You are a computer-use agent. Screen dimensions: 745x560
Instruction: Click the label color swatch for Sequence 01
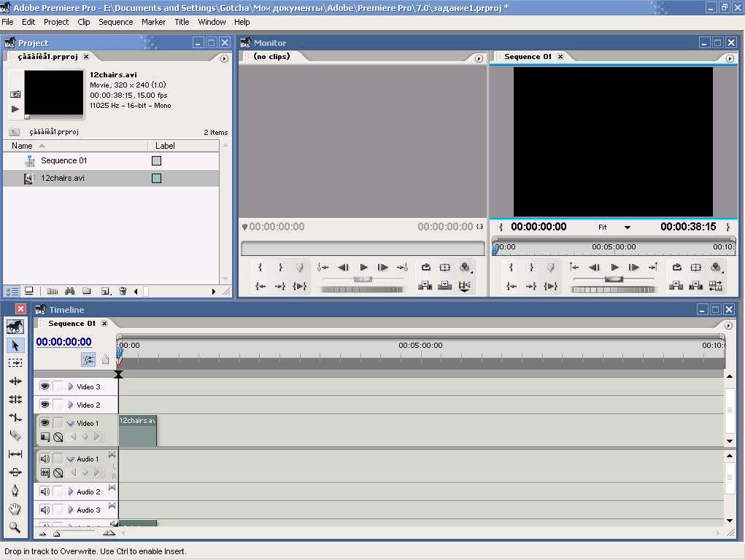coord(156,160)
